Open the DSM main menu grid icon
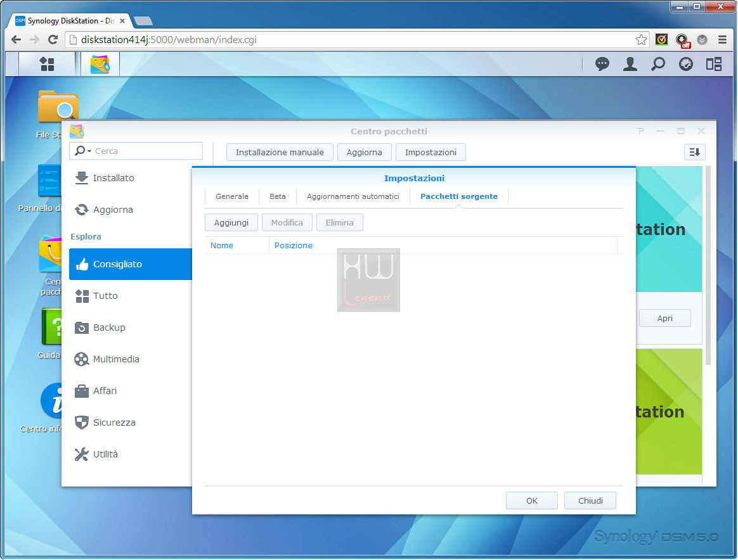The image size is (738, 560). pos(47,64)
